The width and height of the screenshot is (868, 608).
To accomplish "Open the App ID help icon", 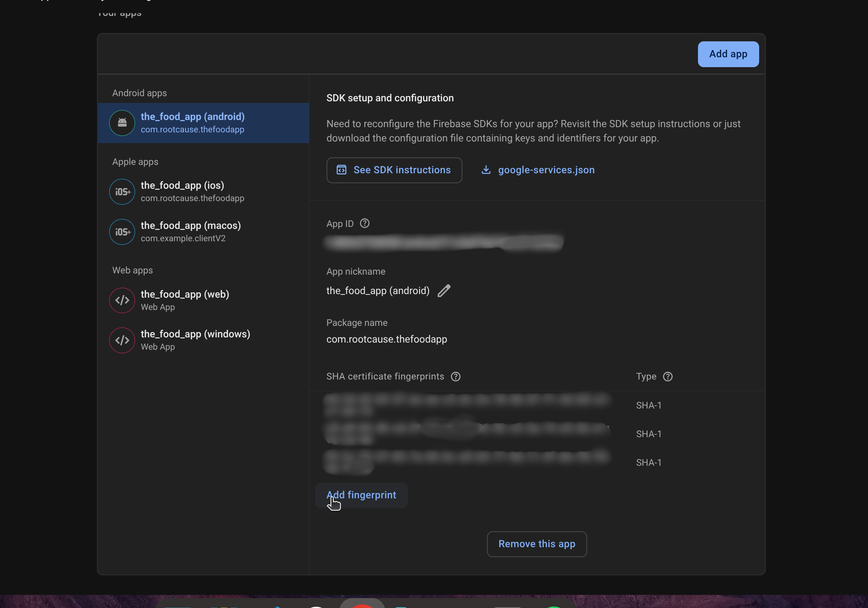I will [365, 223].
